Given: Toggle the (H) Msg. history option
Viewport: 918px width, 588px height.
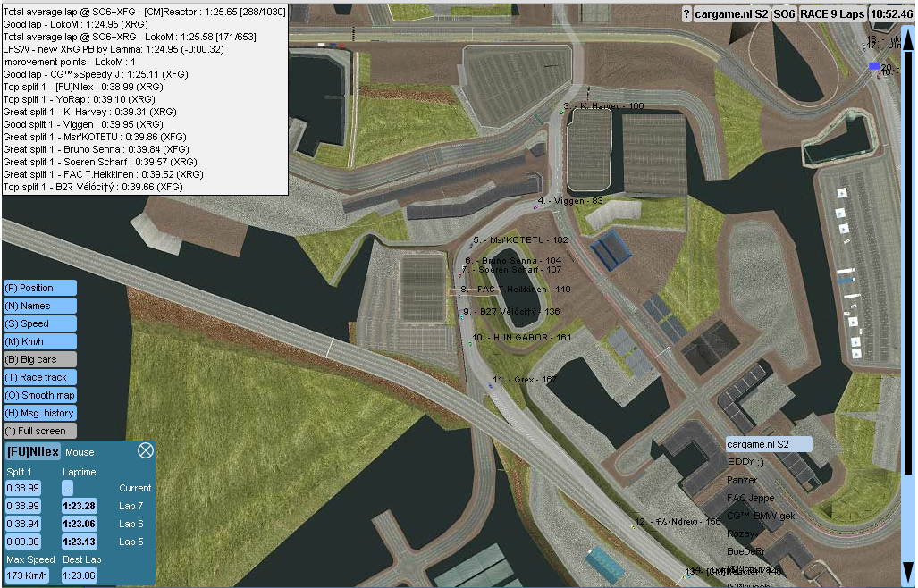Looking at the screenshot, I should (x=40, y=413).
